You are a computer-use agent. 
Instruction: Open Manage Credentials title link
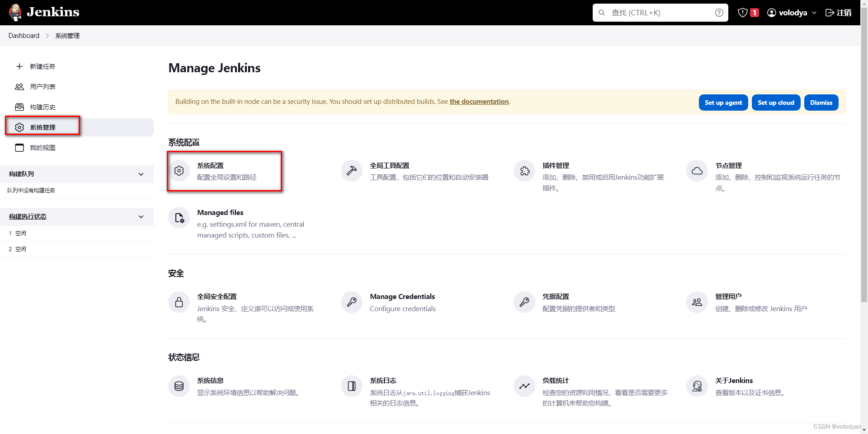pos(402,297)
